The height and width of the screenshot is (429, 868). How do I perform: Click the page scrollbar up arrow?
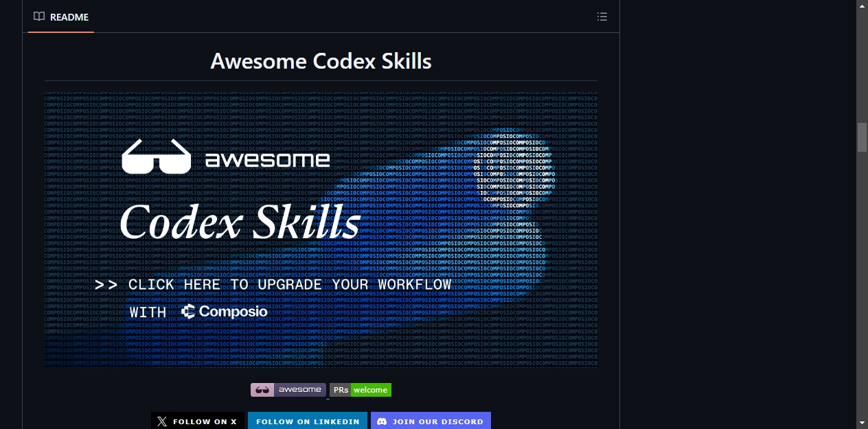point(862,5)
